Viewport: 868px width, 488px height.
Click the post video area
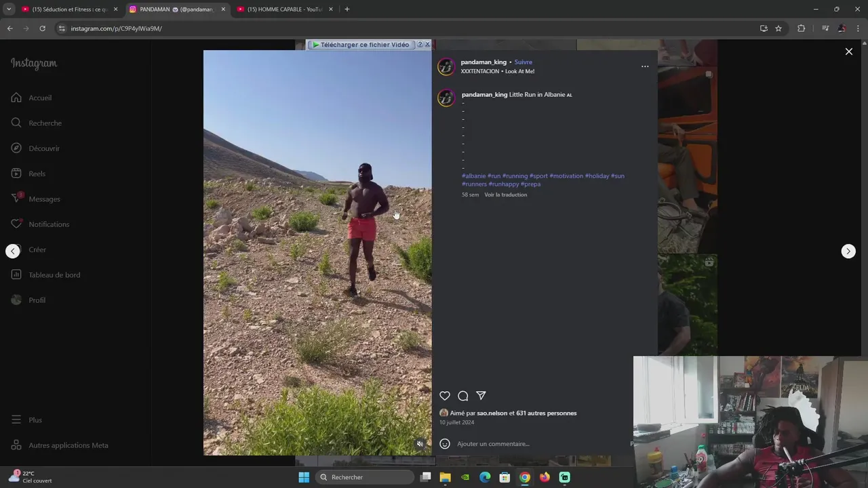coord(317,252)
